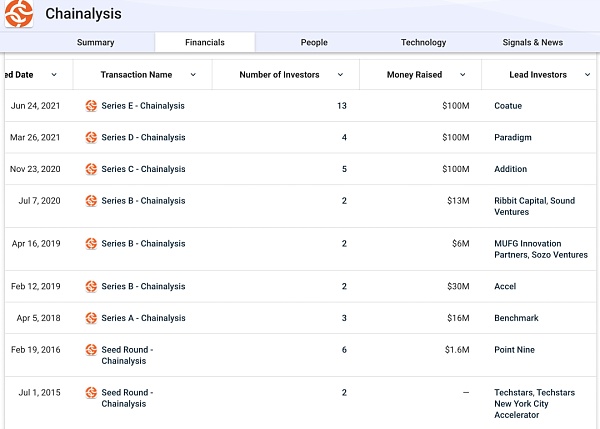Click the $30M money raised value
The width and height of the screenshot is (600, 429).
[x=458, y=286]
